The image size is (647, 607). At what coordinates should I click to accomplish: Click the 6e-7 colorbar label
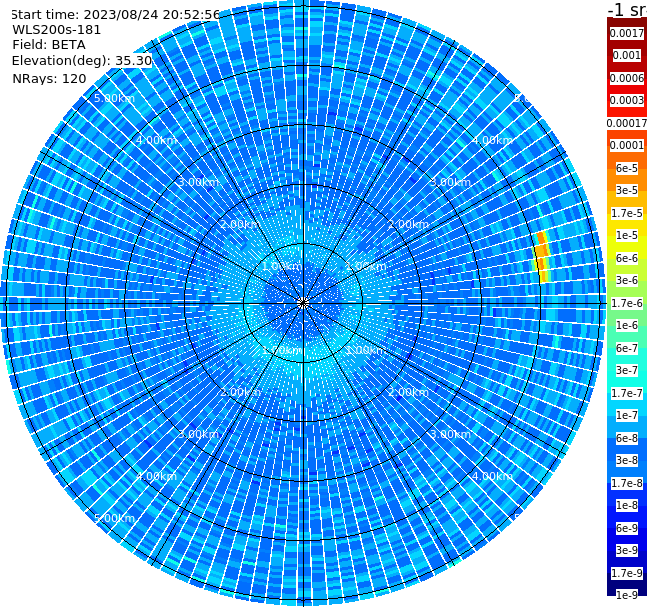627,348
